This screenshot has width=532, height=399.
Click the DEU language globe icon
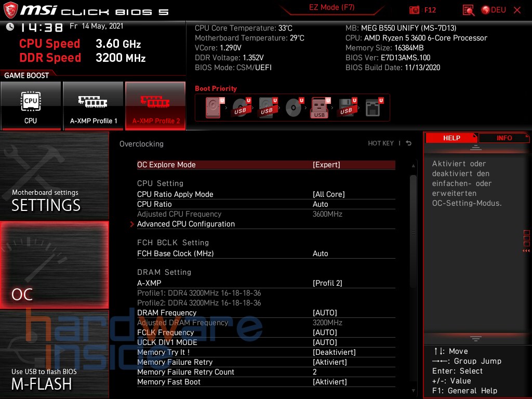(486, 9)
